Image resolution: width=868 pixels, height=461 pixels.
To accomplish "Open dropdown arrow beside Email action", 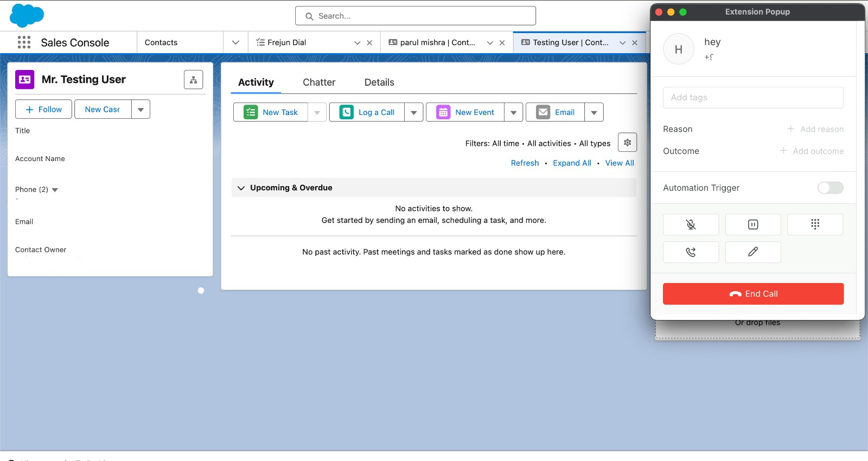I will tap(594, 112).
